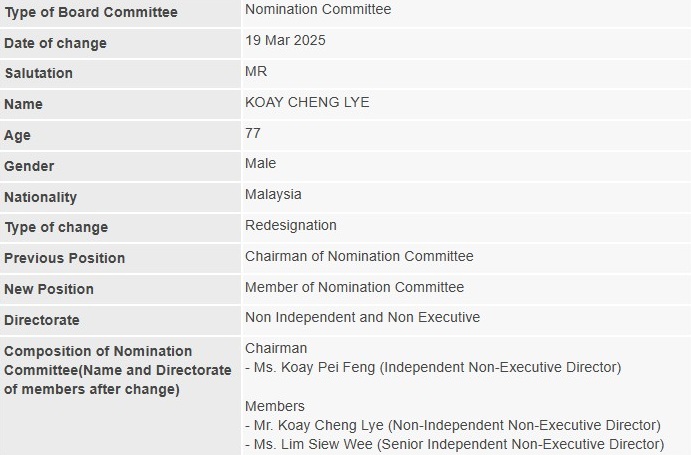Click the Gender value Male
Viewport: 691px width, 455px height.
tap(260, 163)
